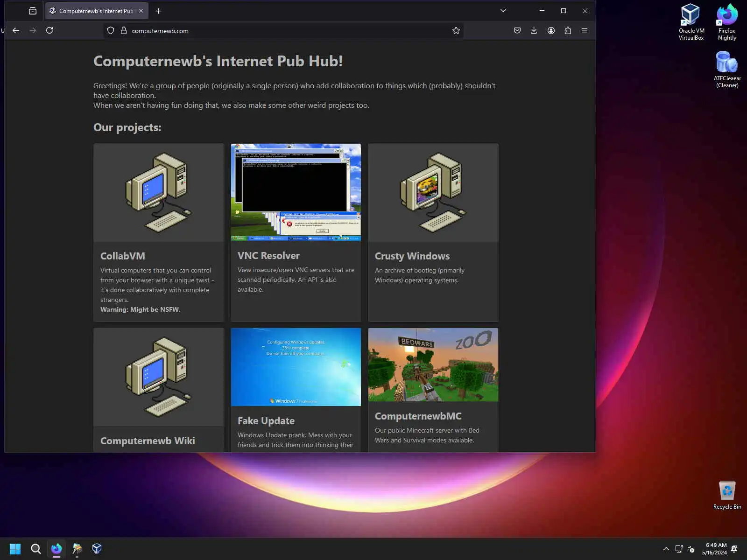Open the Computernewb Wiki computer thumbnail
This screenshot has width=747, height=560.
click(x=159, y=377)
